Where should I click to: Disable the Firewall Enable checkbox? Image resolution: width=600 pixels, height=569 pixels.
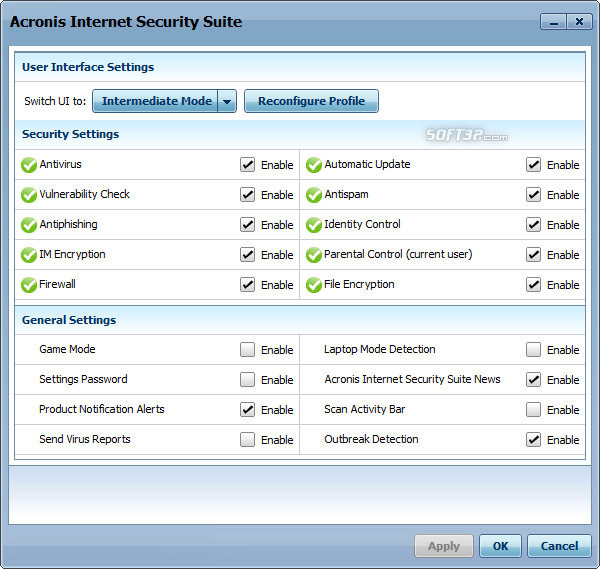pos(248,284)
